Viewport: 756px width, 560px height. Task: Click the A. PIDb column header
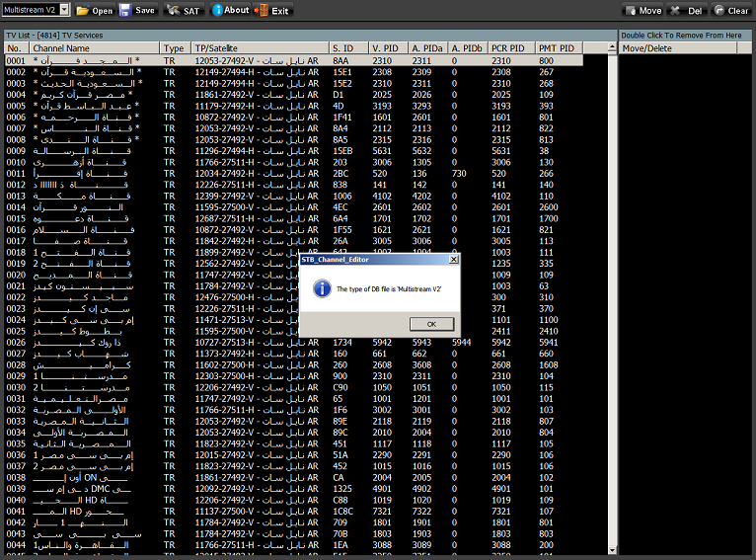(x=468, y=48)
